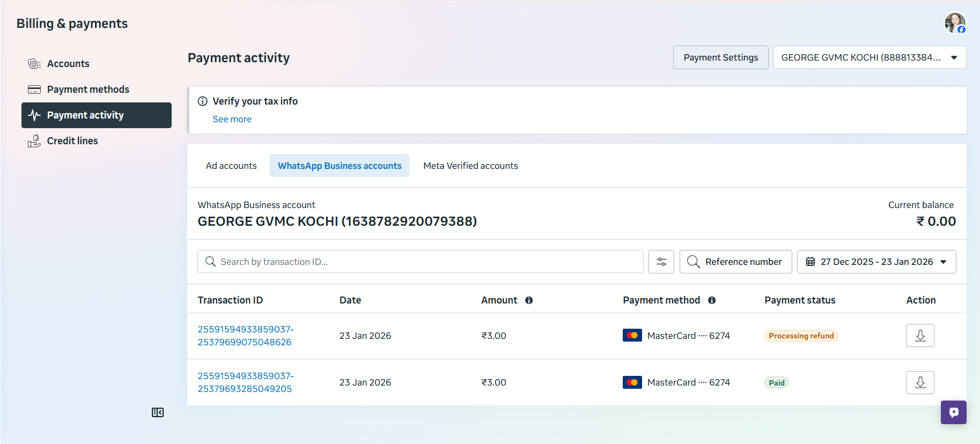
Task: Click the Amount column info icon
Action: pos(529,300)
